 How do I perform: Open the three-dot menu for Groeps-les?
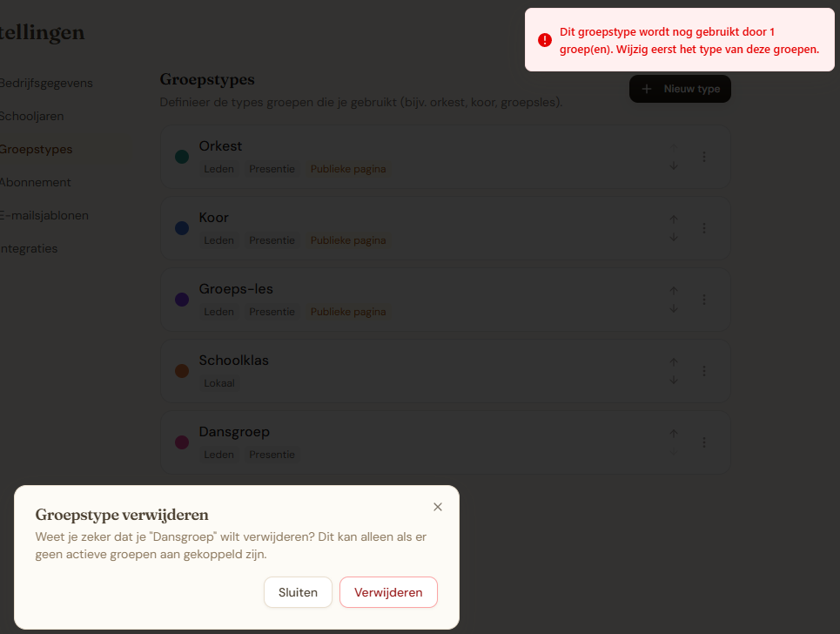coord(704,300)
